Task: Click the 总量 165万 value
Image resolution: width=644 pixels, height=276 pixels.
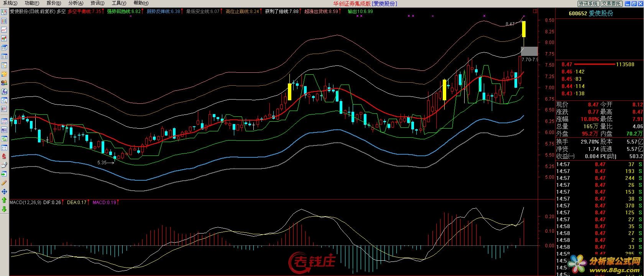Action: pyautogui.click(x=591, y=126)
